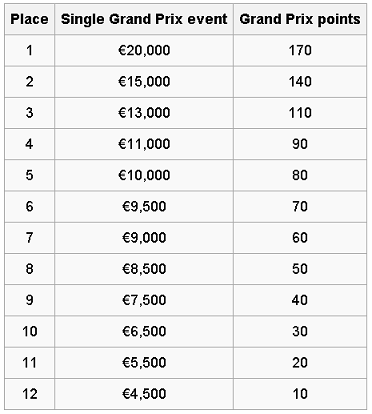Select the €5,500 prize cell

point(144,363)
